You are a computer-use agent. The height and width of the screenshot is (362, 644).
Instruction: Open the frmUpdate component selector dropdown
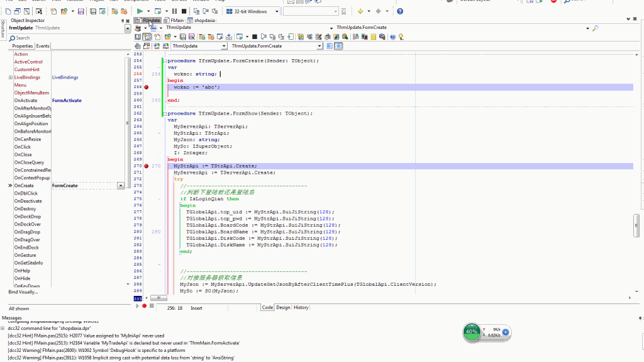[128, 28]
